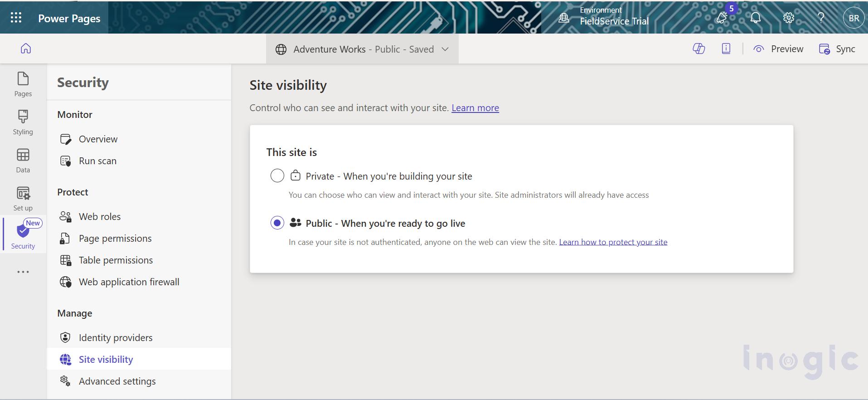Click the site info panel icon beside Copilot

(726, 49)
